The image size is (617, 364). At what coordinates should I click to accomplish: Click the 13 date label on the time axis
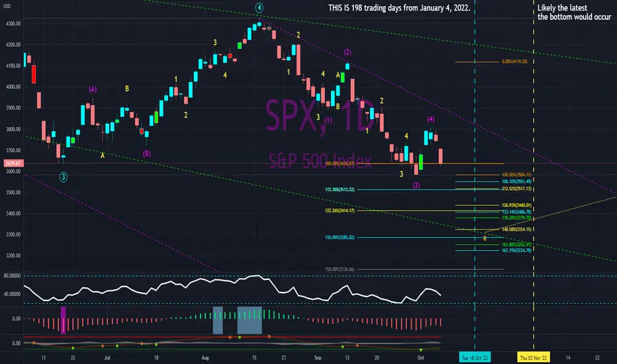43,357
